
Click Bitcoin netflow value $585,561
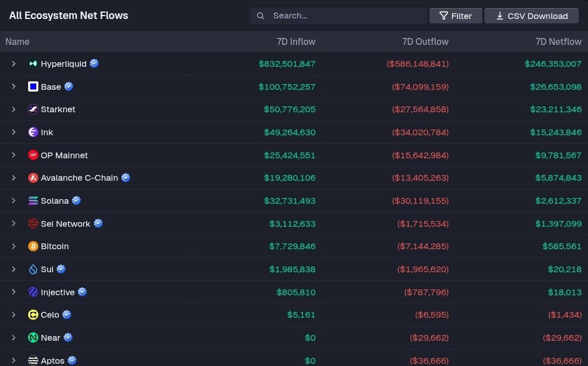click(562, 246)
